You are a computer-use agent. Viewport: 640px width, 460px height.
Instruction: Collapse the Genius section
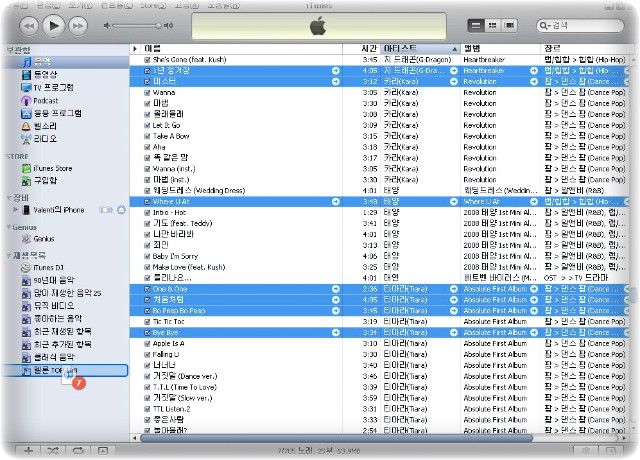tap(9, 227)
